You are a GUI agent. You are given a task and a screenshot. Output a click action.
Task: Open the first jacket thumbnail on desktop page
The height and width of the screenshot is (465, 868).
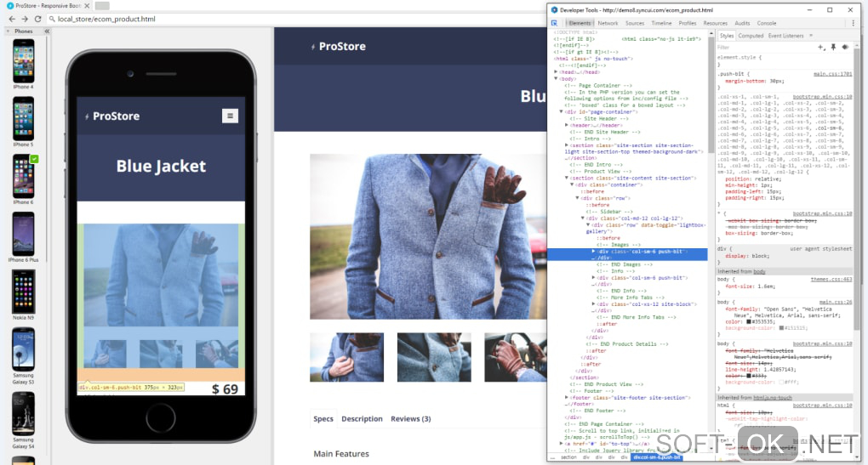tap(346, 357)
